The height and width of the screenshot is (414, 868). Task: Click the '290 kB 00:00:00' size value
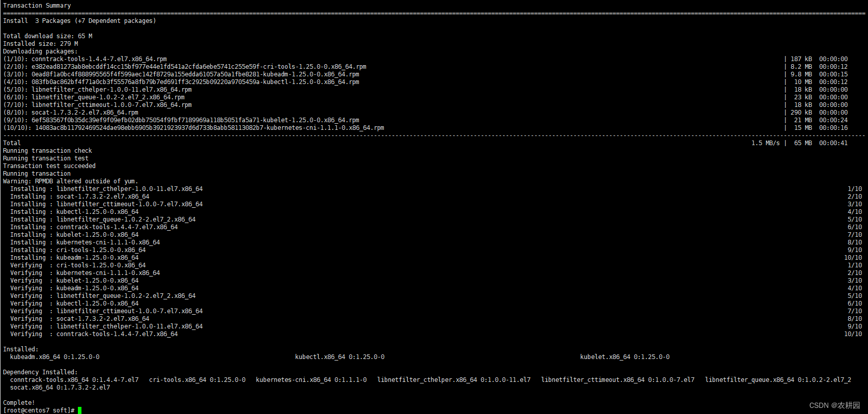coord(819,113)
